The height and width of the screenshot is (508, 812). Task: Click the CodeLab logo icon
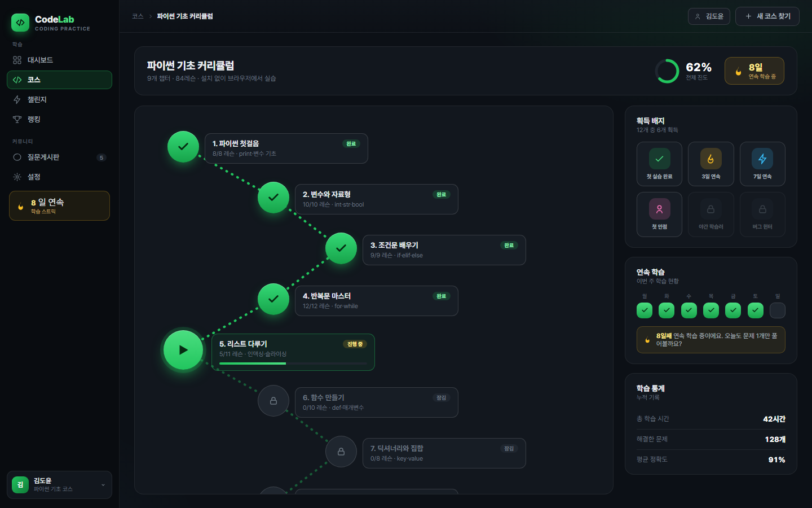point(20,23)
